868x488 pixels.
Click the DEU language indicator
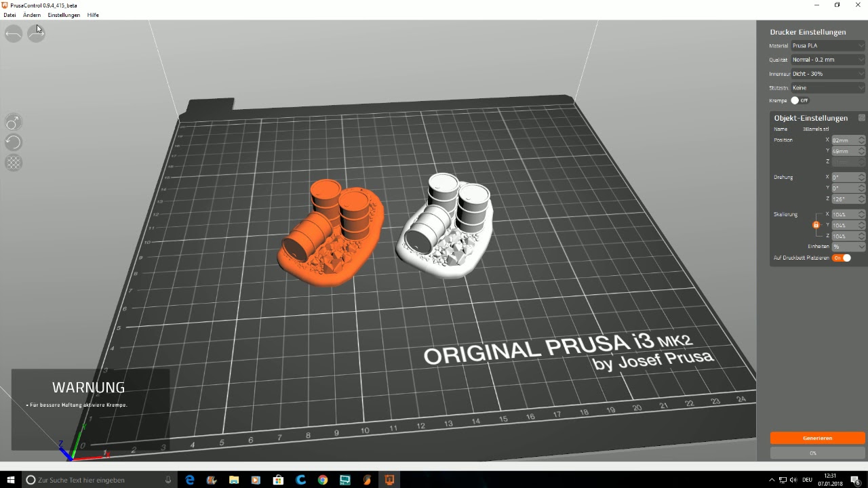tap(808, 480)
